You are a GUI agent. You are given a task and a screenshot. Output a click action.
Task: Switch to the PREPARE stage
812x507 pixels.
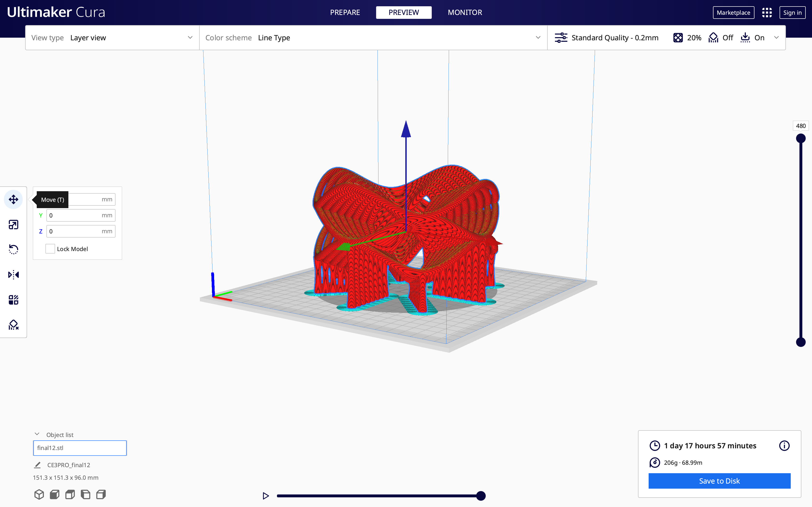[x=345, y=12]
